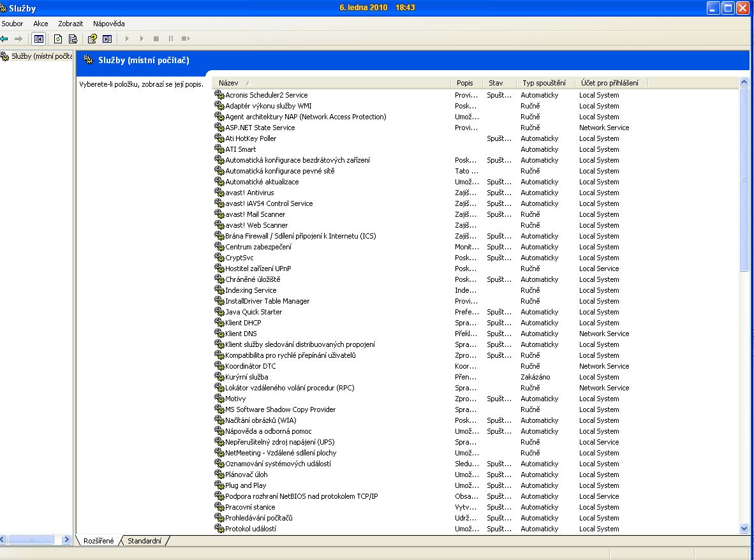This screenshot has width=754, height=560.
Task: Click the gear icon beside Plug and Play
Action: click(x=219, y=485)
